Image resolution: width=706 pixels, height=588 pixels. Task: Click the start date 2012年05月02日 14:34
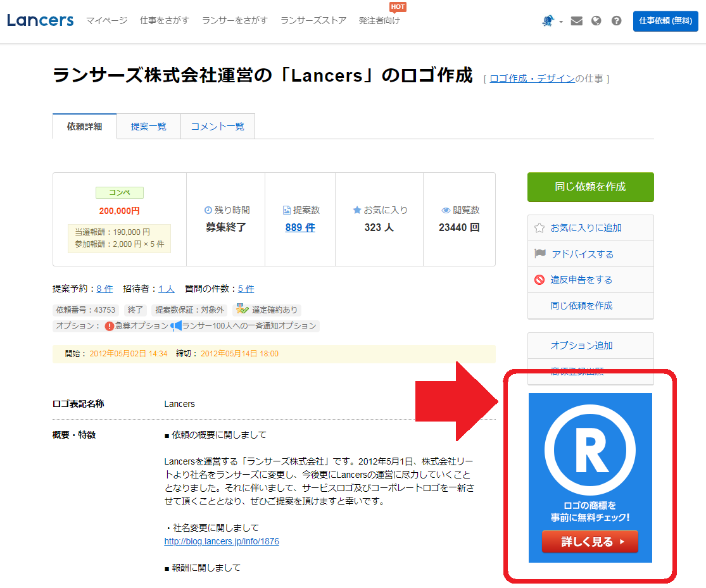[129, 354]
